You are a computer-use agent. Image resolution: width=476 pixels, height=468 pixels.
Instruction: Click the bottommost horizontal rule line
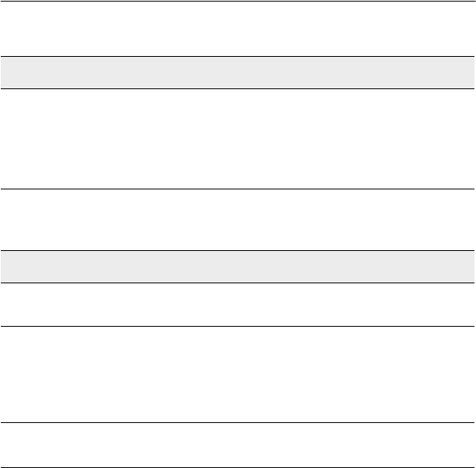[x=238, y=467]
